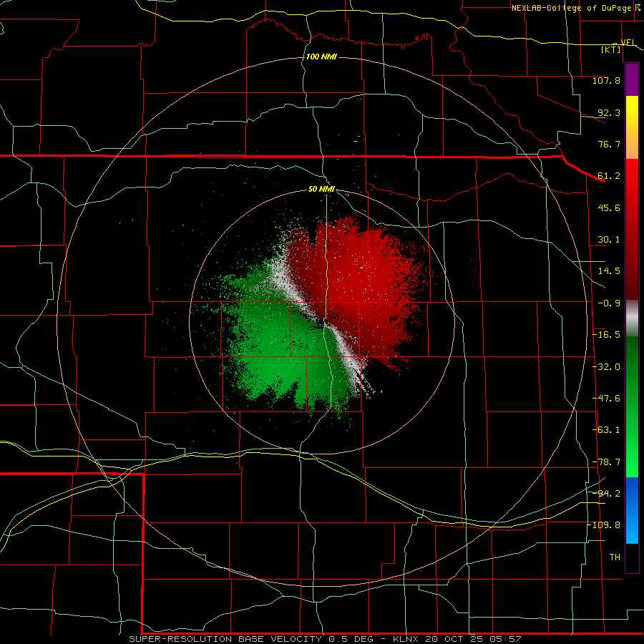Click the -47.6 legend value

[x=606, y=399]
